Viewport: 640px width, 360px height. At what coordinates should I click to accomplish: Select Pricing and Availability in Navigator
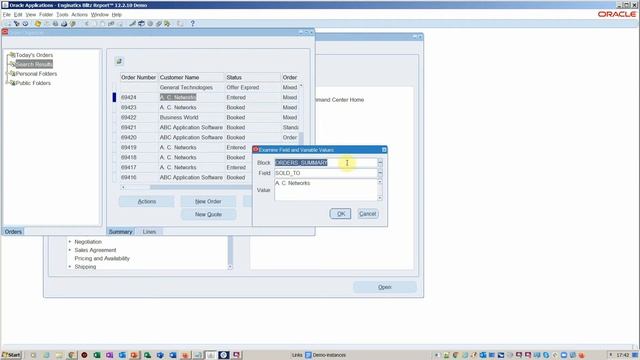click(x=102, y=258)
